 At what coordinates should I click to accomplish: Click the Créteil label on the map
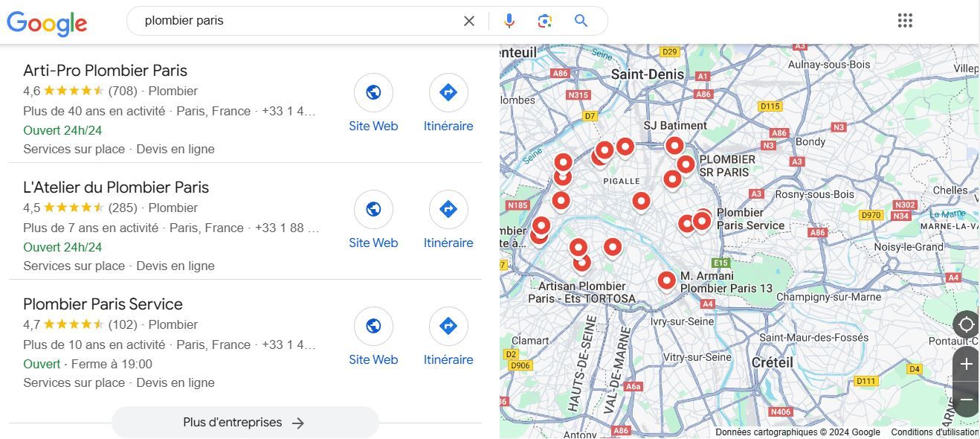click(x=773, y=363)
